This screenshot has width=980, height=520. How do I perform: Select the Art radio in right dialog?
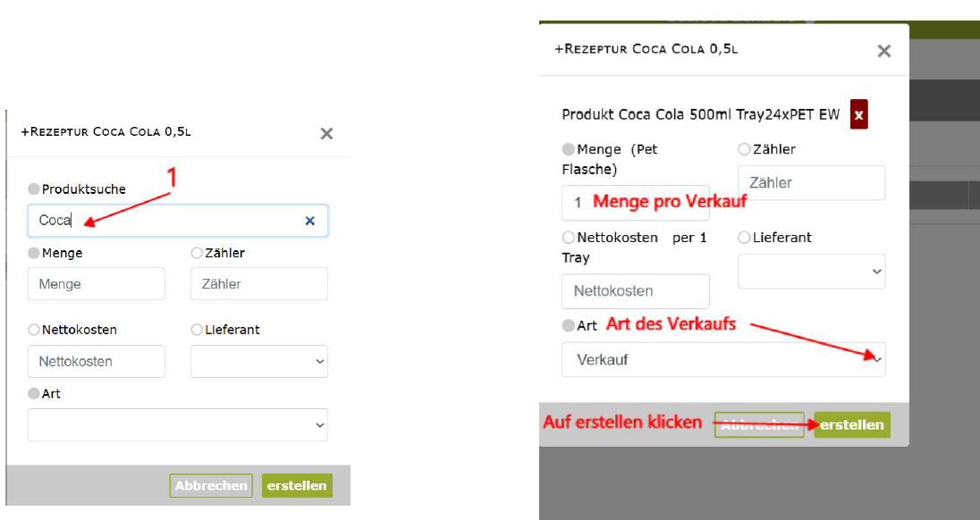pyautogui.click(x=568, y=325)
